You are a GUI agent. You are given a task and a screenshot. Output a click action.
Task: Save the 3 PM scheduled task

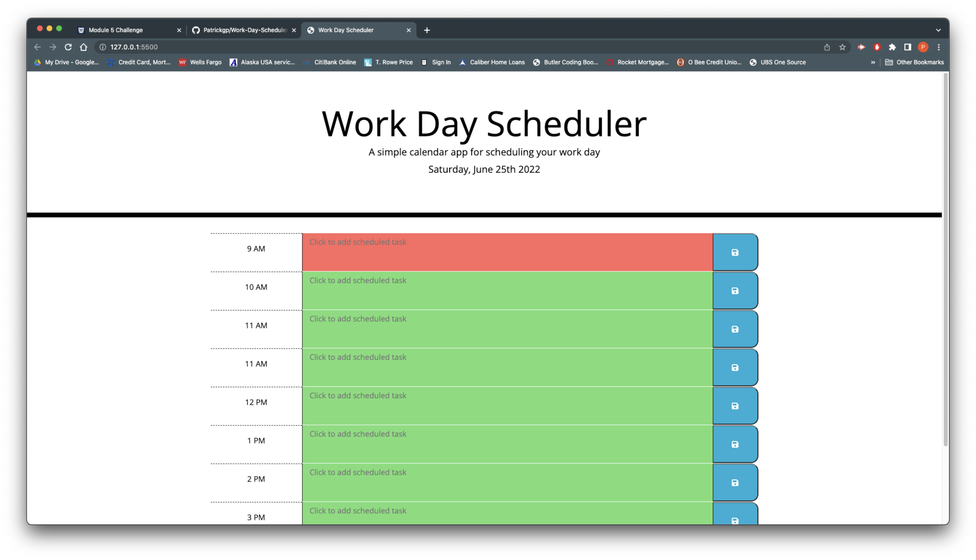point(735,520)
